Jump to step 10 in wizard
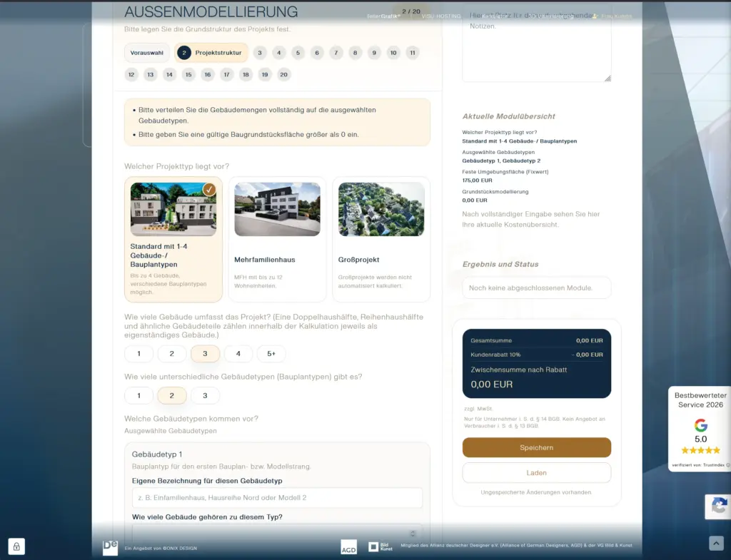The image size is (731, 560). click(x=393, y=53)
